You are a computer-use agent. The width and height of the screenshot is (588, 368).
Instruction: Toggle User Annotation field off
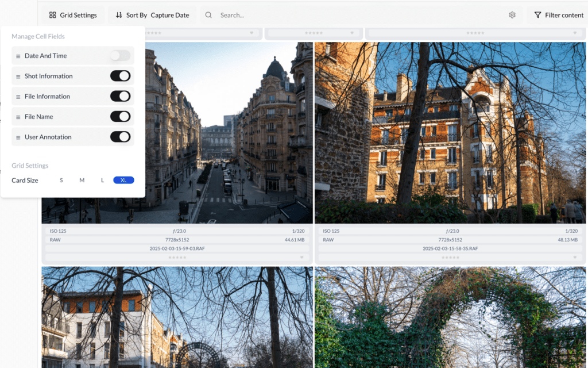click(x=120, y=137)
